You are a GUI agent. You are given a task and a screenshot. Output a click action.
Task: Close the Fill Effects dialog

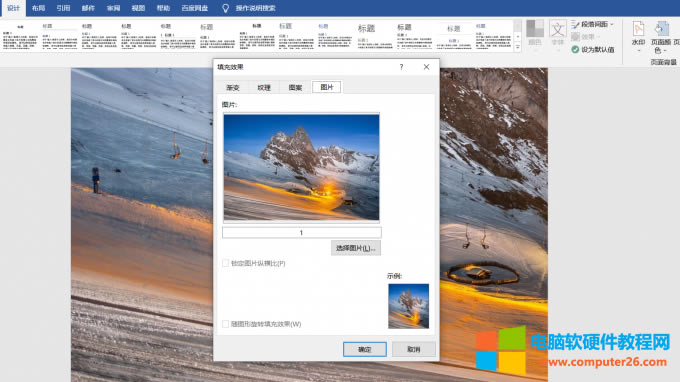(x=426, y=67)
